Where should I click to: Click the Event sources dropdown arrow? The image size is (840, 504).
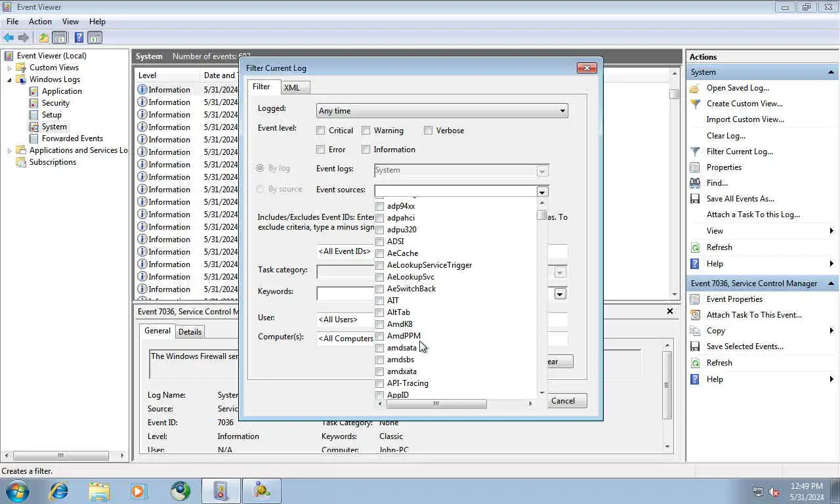pyautogui.click(x=542, y=192)
